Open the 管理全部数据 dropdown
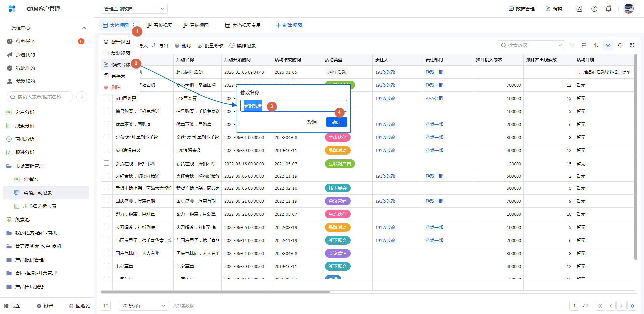The image size is (644, 314). click(134, 9)
